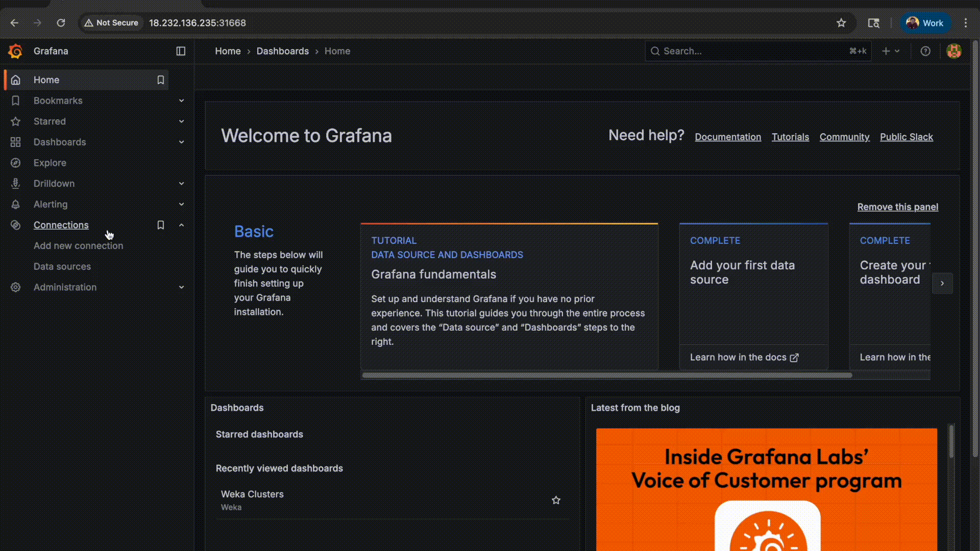Collapse the Connections sidebar section
980x551 pixels.
pos(181,225)
